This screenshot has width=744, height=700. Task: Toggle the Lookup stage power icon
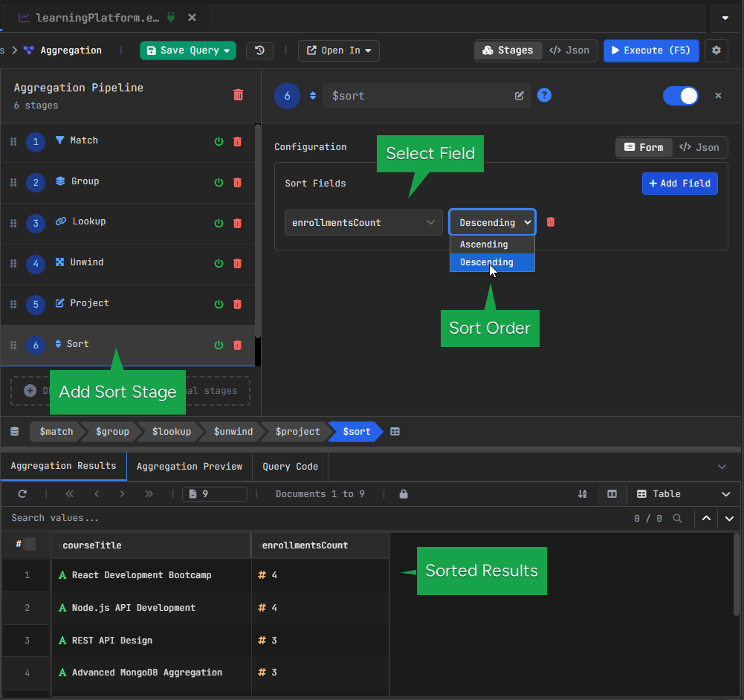click(x=219, y=223)
